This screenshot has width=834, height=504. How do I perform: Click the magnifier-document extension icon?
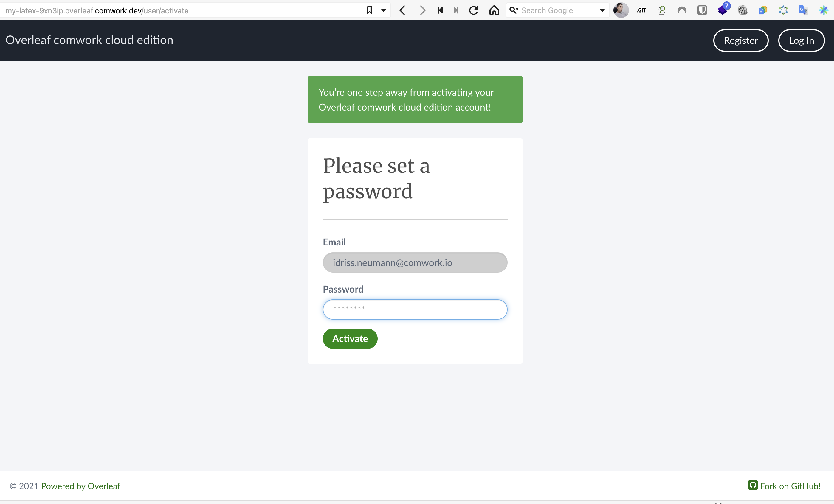point(661,10)
